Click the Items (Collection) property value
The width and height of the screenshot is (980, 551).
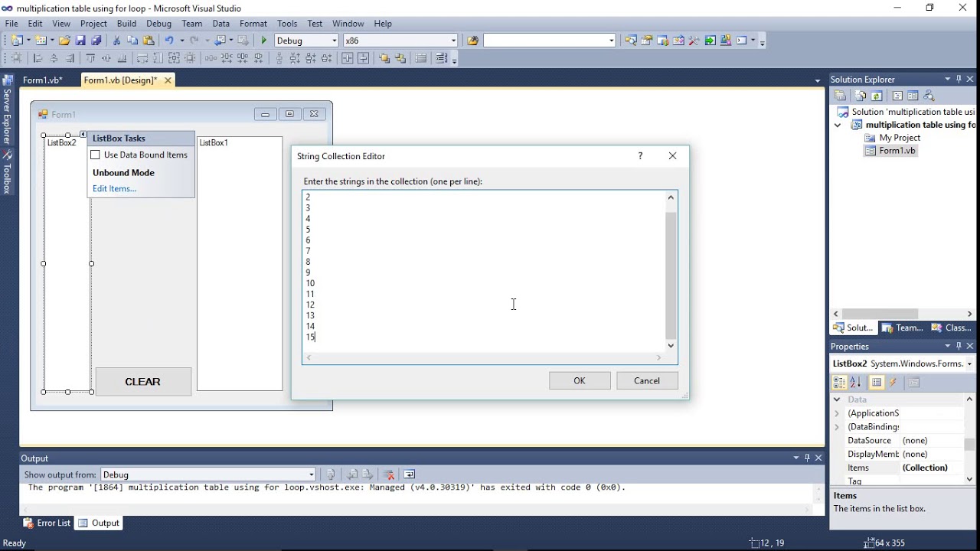931,468
